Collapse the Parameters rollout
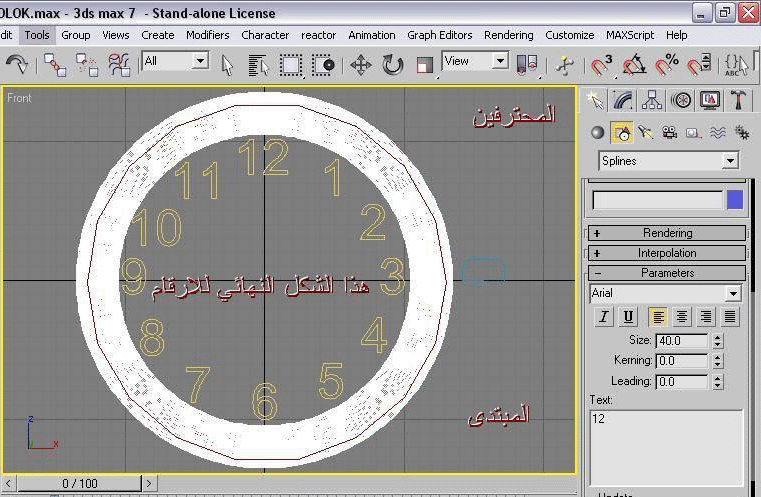 tap(667, 273)
